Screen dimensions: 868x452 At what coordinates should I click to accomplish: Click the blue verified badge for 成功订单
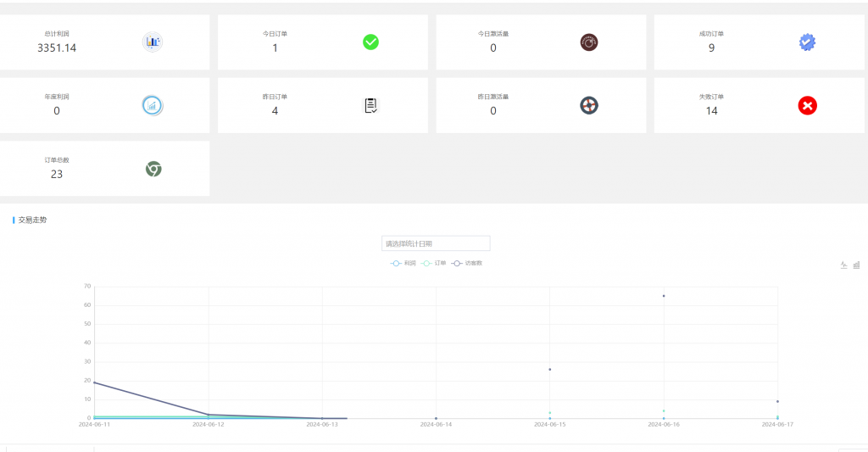pyautogui.click(x=808, y=42)
